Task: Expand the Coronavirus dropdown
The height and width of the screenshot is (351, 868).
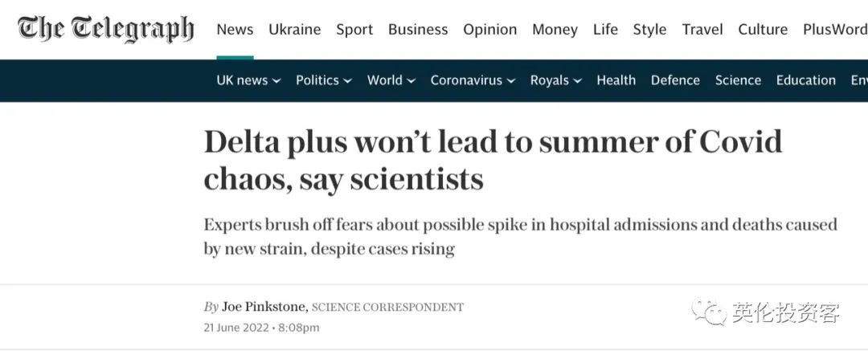Action: 473,80
